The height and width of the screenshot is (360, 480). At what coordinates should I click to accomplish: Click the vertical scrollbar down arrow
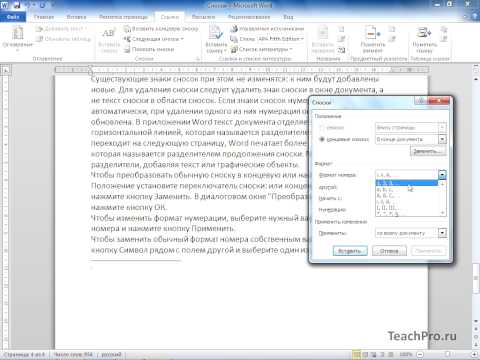tap(476, 321)
